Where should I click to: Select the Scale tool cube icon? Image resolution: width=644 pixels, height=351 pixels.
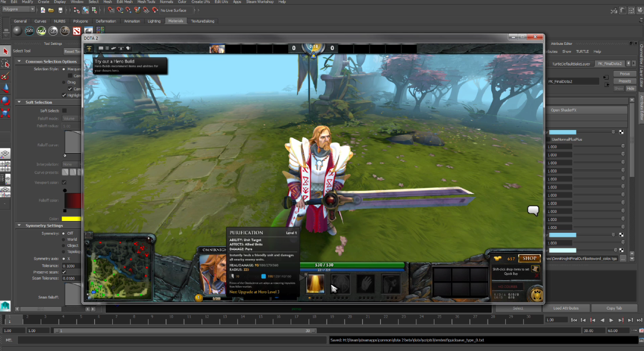(x=5, y=113)
